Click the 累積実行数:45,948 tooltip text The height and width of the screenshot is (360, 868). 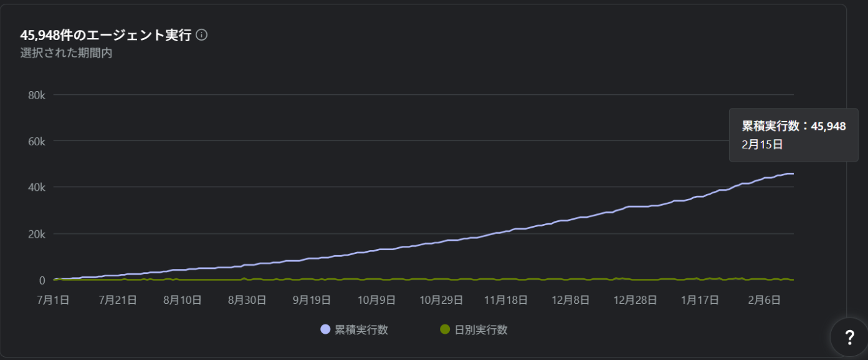coord(793,126)
